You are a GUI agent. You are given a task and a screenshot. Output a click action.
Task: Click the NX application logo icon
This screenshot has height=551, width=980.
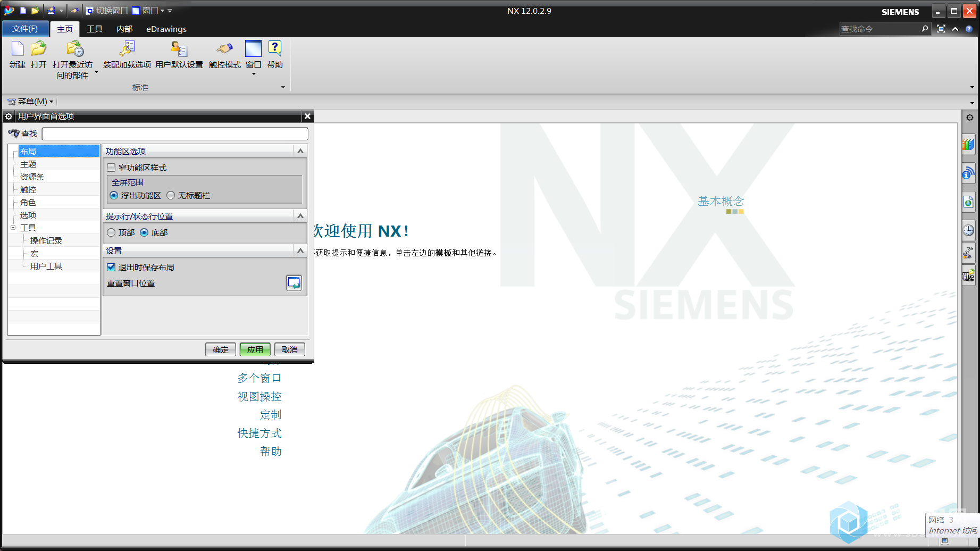(9, 11)
